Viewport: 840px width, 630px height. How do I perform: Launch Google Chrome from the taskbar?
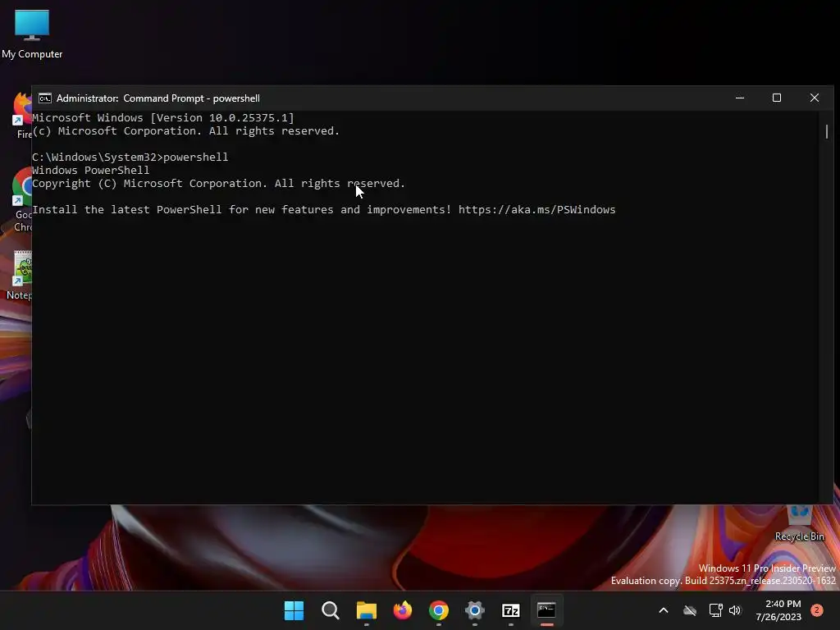[x=439, y=610]
